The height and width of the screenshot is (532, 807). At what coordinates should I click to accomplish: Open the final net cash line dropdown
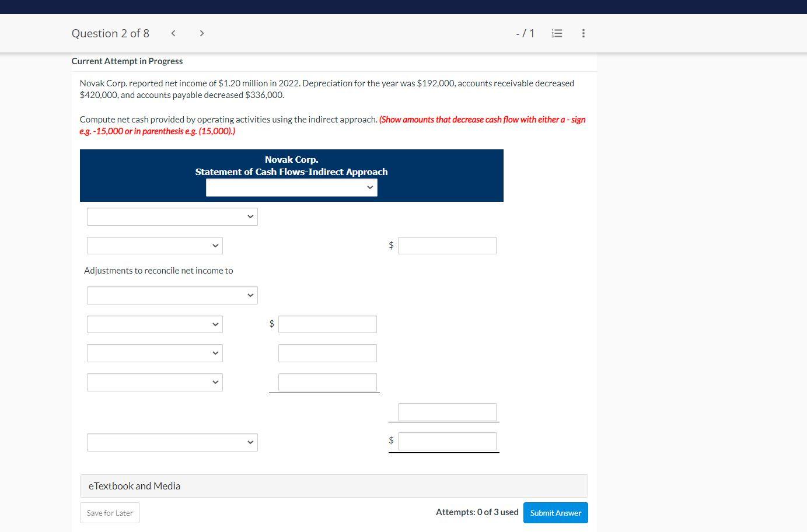click(x=172, y=442)
